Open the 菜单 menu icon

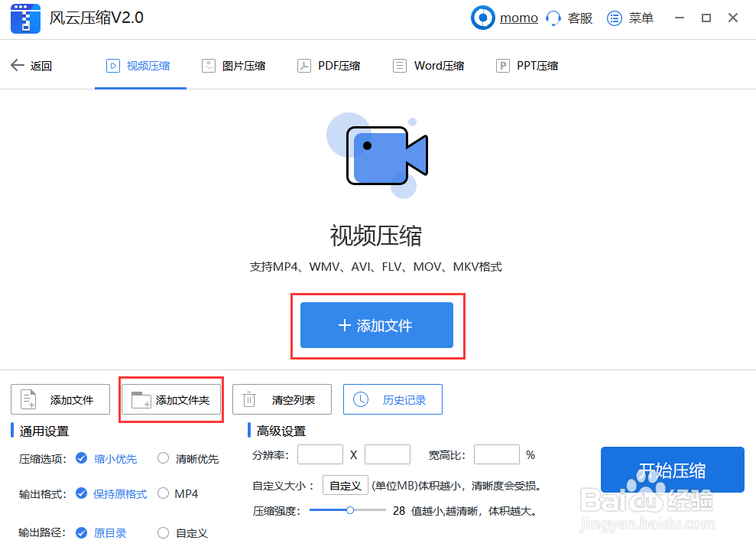click(615, 18)
